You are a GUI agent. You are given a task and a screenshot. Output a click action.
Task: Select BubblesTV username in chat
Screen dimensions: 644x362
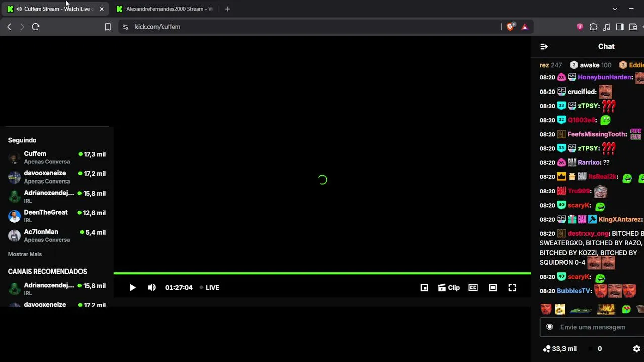pyautogui.click(x=573, y=291)
